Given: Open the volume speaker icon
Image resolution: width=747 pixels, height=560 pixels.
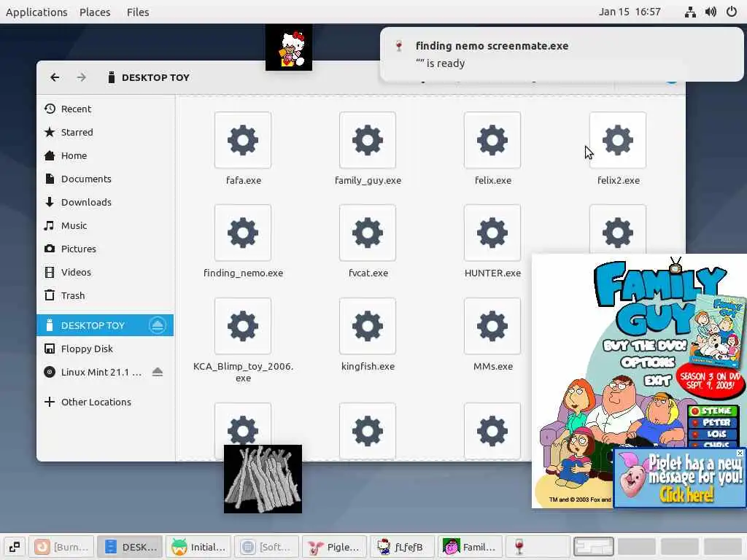Looking at the screenshot, I should pyautogui.click(x=711, y=12).
